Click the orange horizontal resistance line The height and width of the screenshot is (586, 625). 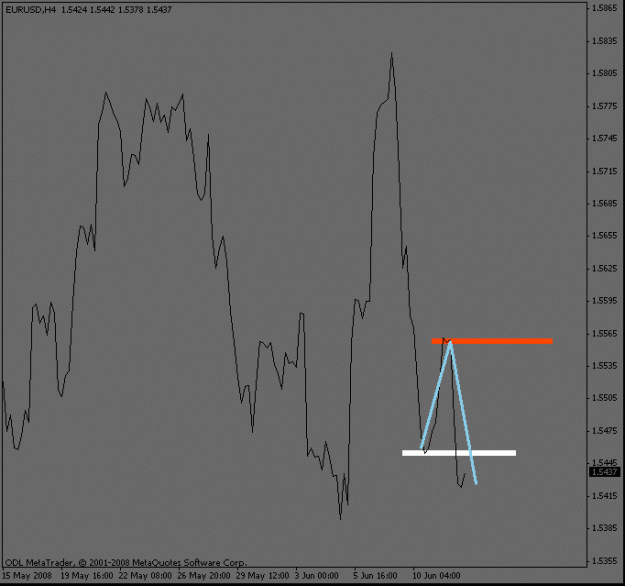(x=492, y=341)
